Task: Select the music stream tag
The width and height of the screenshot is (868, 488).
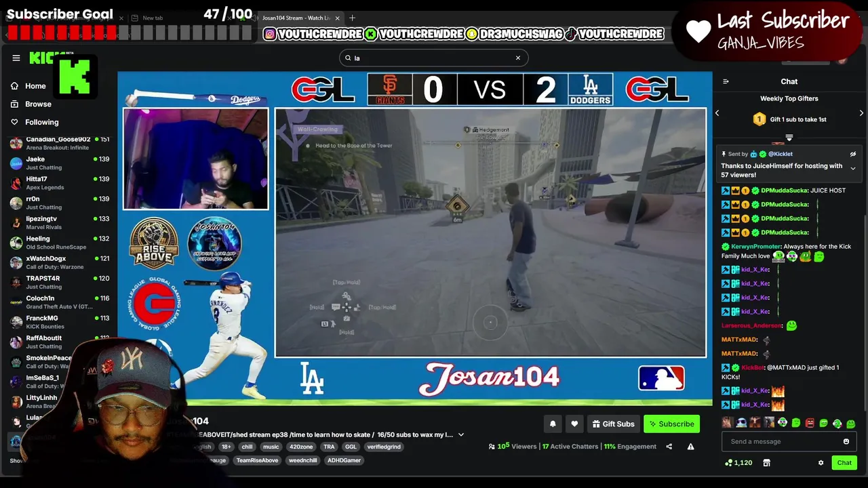Action: pyautogui.click(x=271, y=447)
